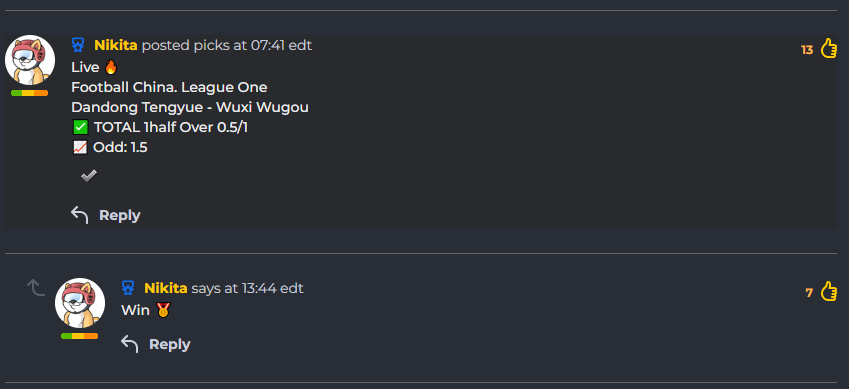Click the medal emoji after Win

tap(163, 310)
